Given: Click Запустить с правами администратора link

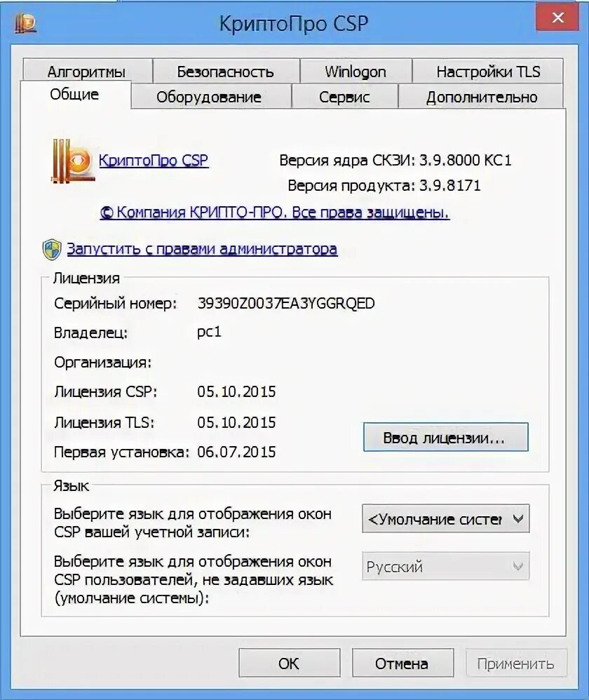Looking at the screenshot, I should click(202, 249).
